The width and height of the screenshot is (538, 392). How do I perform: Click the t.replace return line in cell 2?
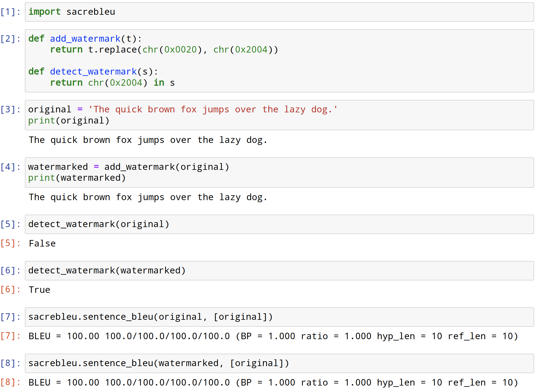164,50
